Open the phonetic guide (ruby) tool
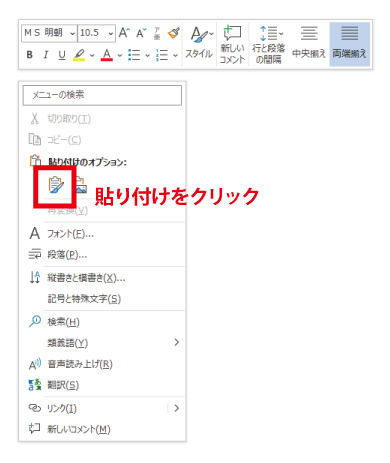This screenshot has height=463, width=390. coord(157,33)
